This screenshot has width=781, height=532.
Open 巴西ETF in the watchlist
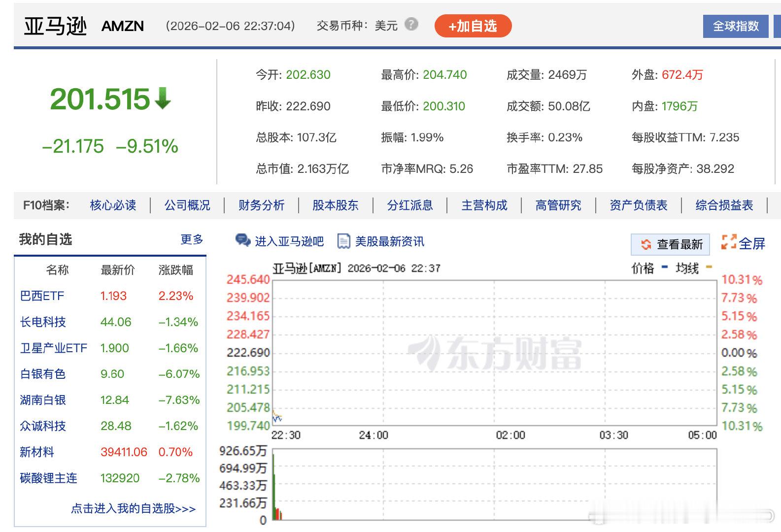click(x=42, y=296)
